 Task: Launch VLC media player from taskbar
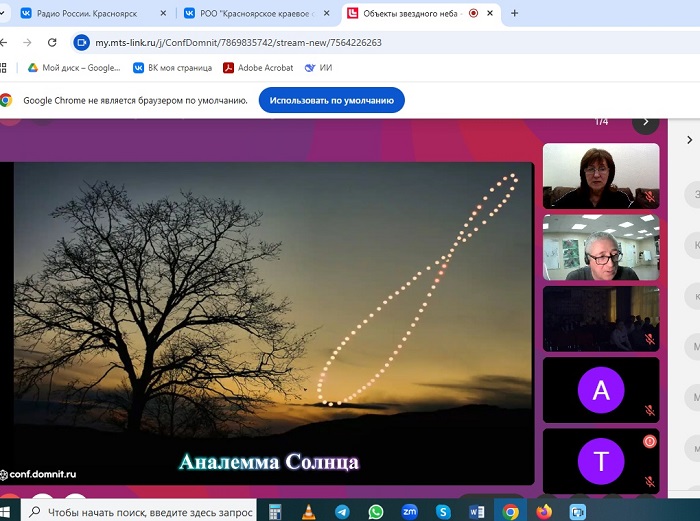click(x=308, y=511)
